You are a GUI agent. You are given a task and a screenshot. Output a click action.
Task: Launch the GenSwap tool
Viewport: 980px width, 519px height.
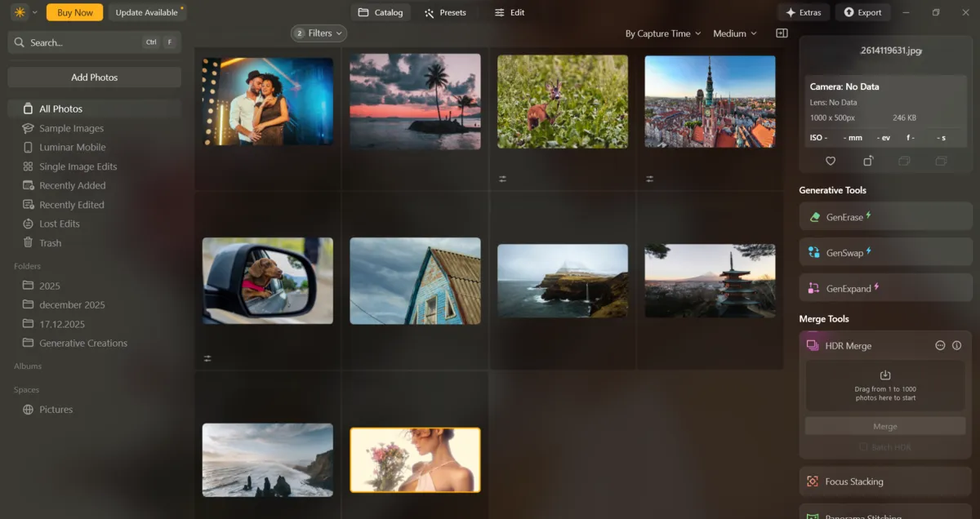coord(884,252)
